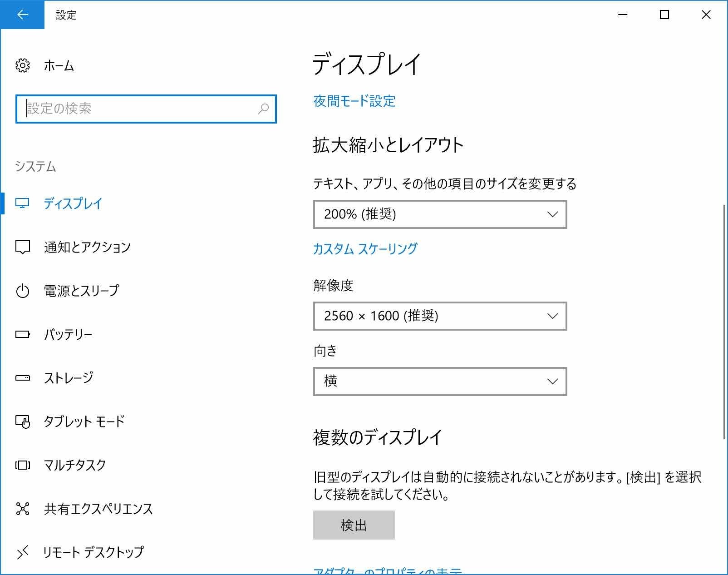Screen dimensions: 728x575
Task: Click the back arrow in the title bar
Action: [x=22, y=15]
